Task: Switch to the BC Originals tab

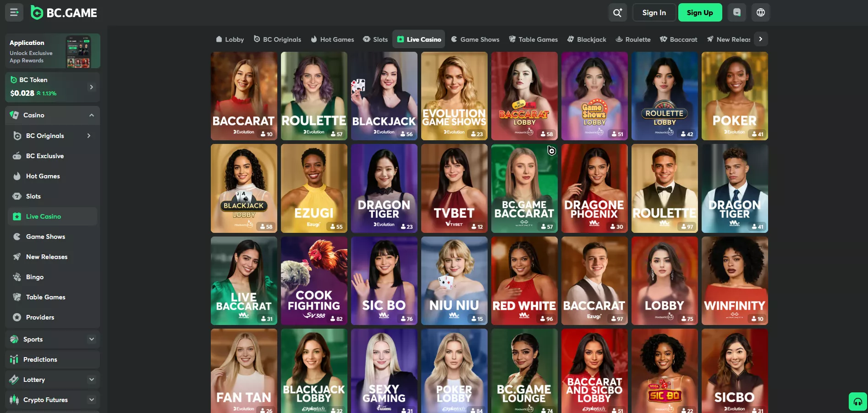Action: [277, 39]
